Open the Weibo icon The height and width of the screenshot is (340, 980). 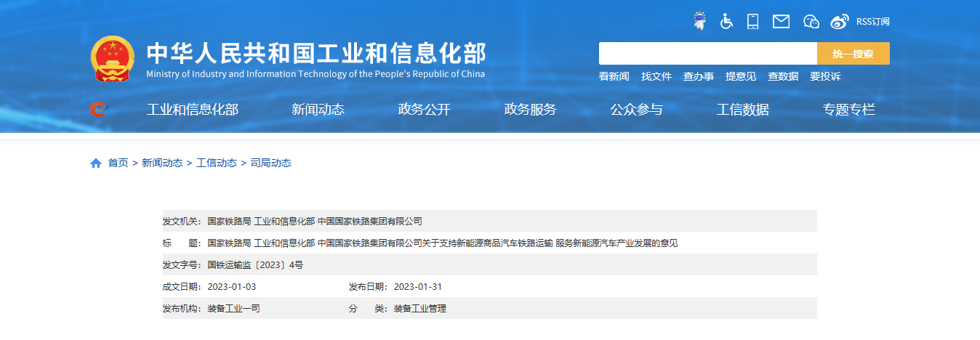click(x=840, y=22)
